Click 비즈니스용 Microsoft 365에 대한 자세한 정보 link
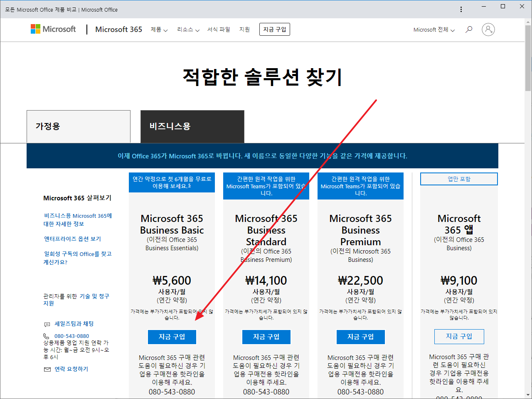 click(78, 220)
